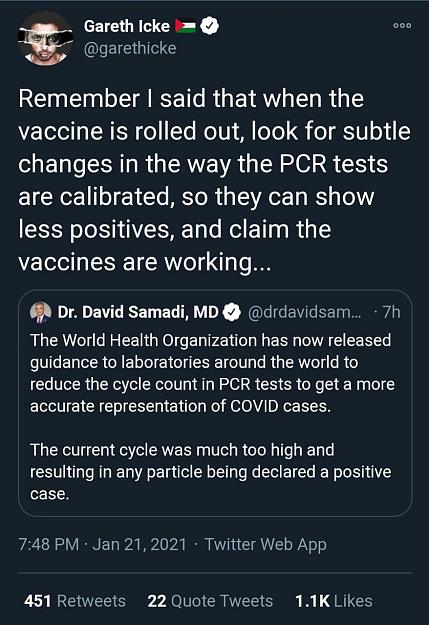
Task: Click the 7:48 PM · Jan 21, 2021 timestamp
Action: (x=102, y=544)
